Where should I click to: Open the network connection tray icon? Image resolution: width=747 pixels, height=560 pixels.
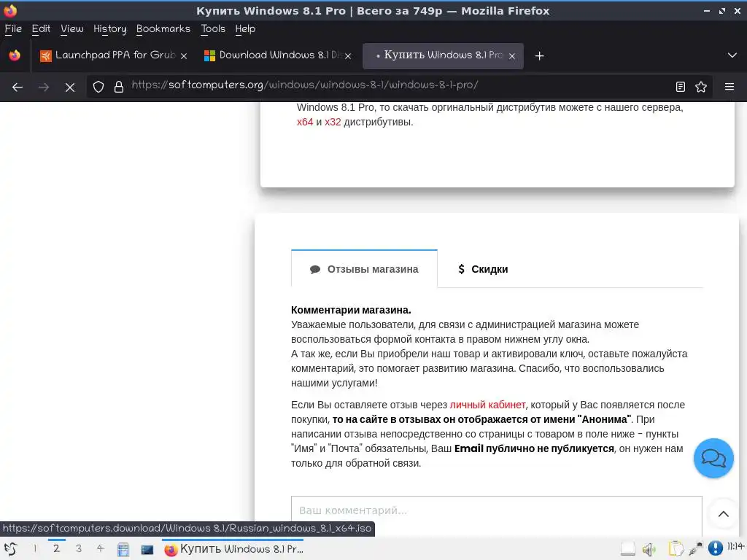695,549
